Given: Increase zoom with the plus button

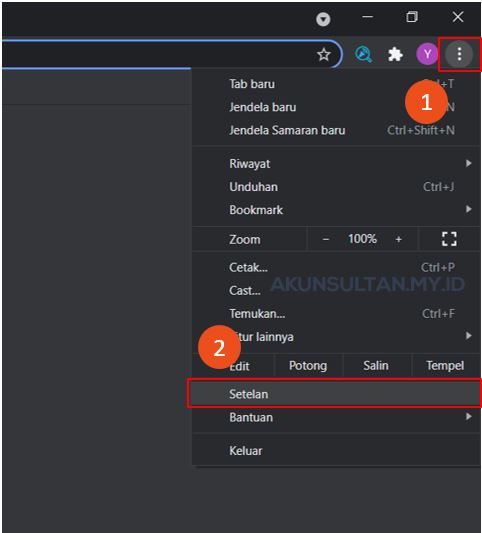Looking at the screenshot, I should (x=398, y=239).
